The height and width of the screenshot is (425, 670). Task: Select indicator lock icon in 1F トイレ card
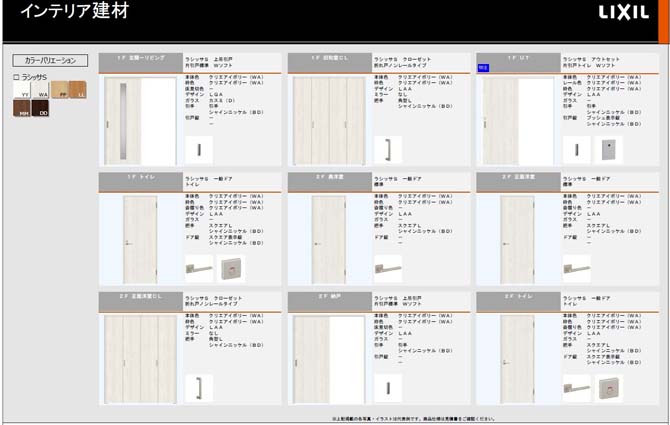pos(231,269)
